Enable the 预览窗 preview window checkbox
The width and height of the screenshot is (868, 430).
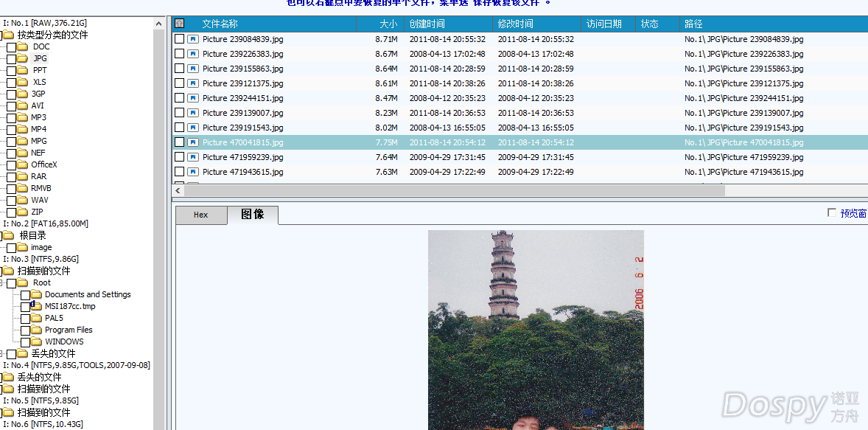point(832,213)
